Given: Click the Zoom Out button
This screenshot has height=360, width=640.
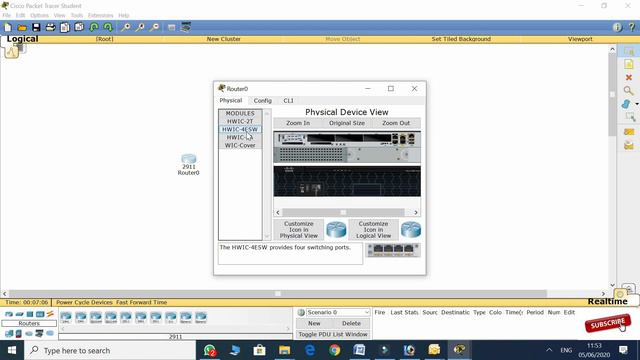Looking at the screenshot, I should pyautogui.click(x=396, y=123).
